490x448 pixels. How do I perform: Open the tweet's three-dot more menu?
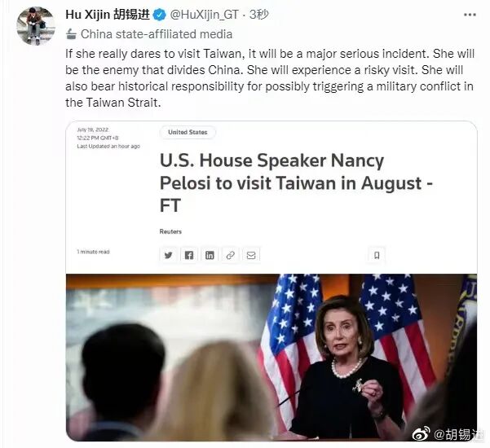(x=470, y=15)
